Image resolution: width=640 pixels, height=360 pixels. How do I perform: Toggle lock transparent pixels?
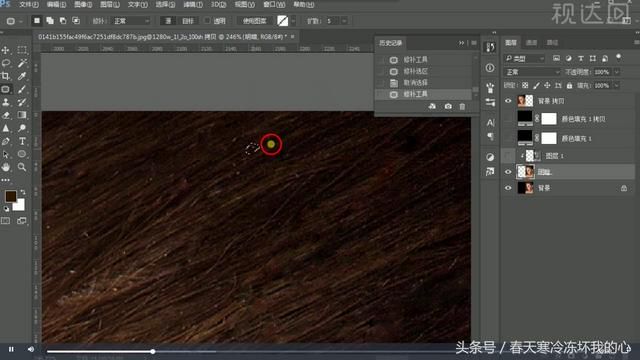tap(525, 85)
